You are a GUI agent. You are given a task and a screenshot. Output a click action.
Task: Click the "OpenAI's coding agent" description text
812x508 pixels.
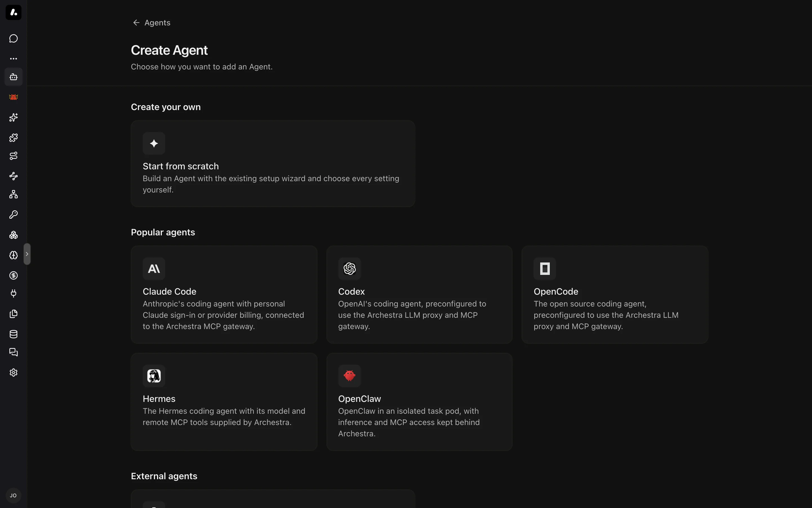click(x=412, y=315)
